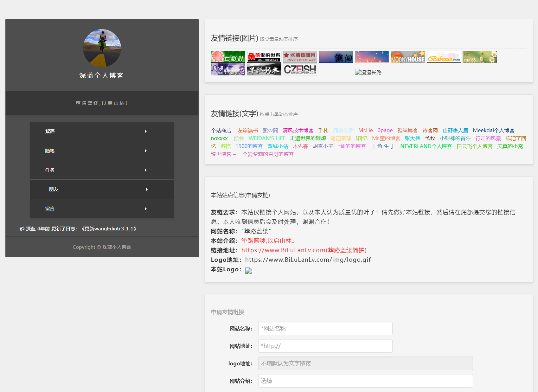The image size is (538, 392).
Task: Click the logo地址 input field
Action: (x=366, y=363)
